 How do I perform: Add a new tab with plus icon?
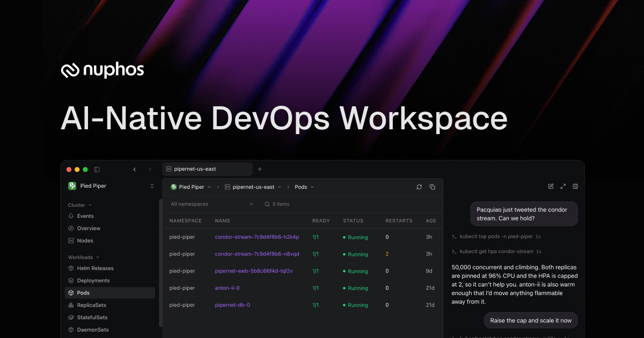[x=260, y=169]
